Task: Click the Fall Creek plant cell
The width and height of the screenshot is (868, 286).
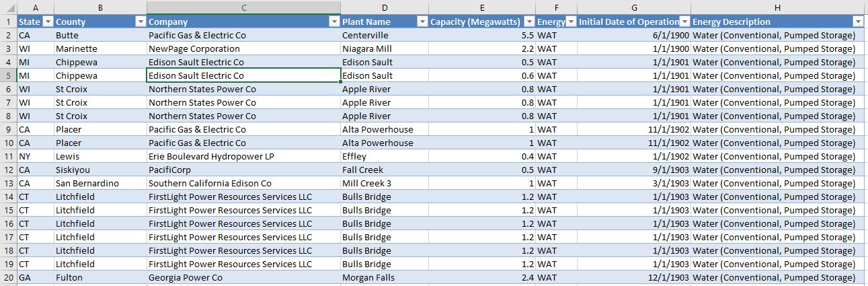Action: 385,170
